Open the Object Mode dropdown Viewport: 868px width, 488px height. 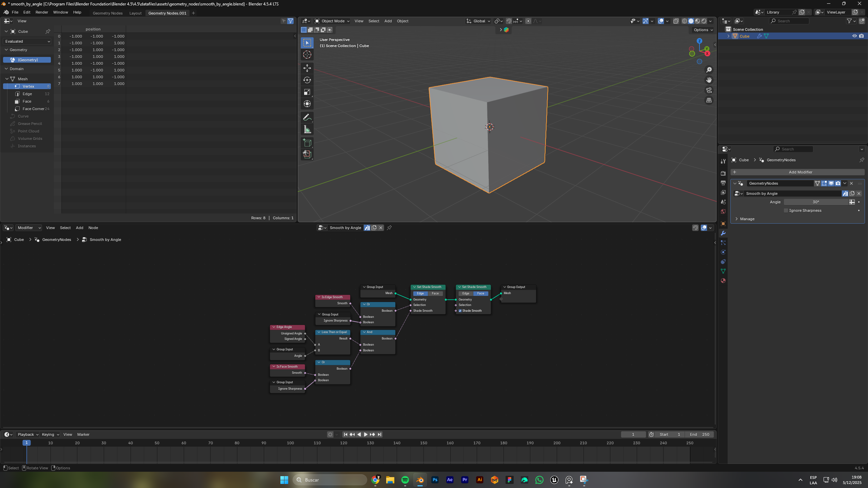click(332, 21)
